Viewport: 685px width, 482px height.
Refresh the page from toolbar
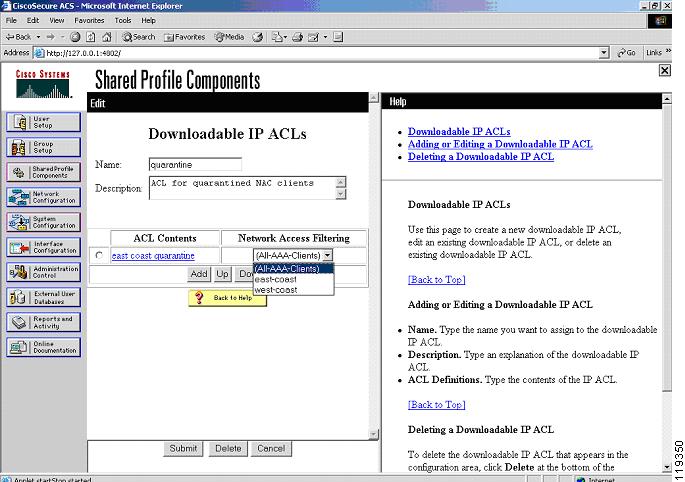90,37
